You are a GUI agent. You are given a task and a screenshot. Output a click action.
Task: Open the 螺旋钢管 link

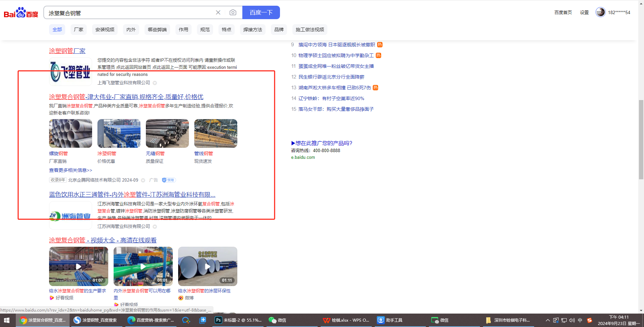click(x=58, y=153)
